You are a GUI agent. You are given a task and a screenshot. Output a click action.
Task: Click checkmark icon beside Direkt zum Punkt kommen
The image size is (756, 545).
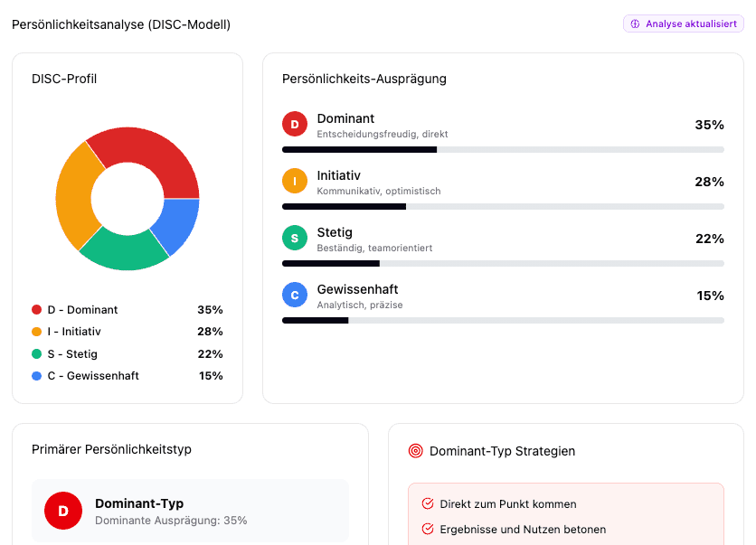428,504
